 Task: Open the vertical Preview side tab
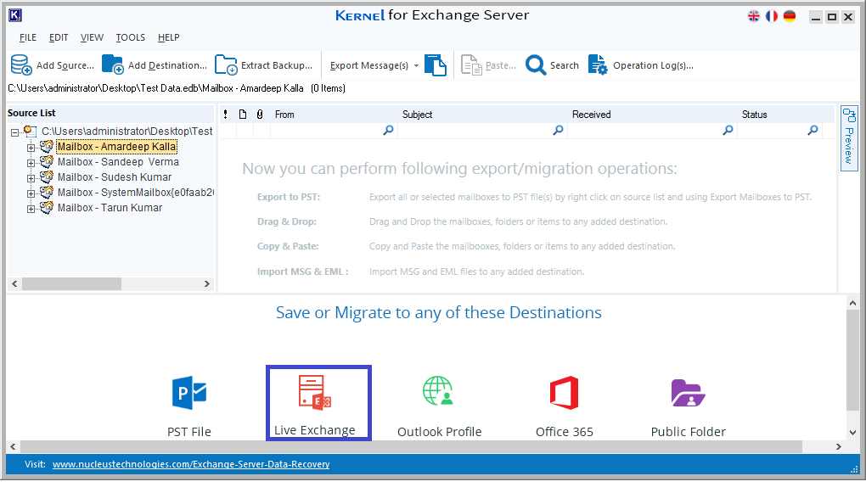coord(848,137)
